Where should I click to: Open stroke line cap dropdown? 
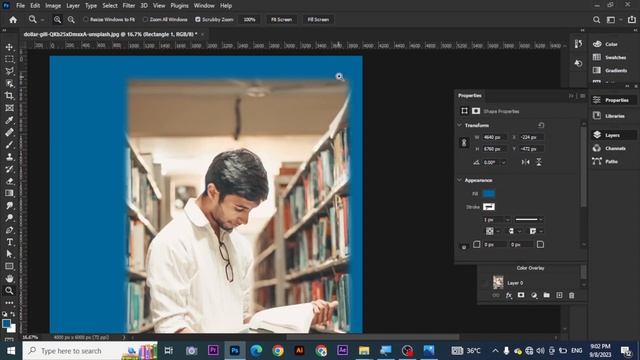click(514, 231)
